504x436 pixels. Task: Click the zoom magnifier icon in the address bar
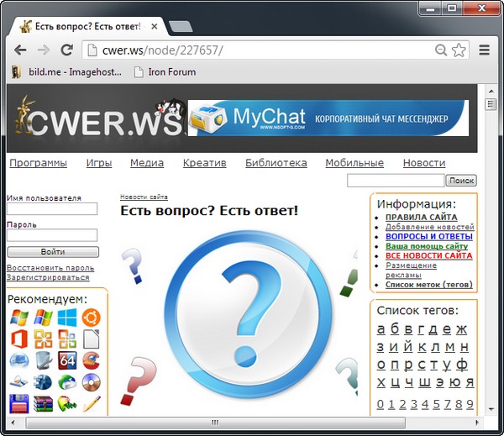(x=441, y=50)
